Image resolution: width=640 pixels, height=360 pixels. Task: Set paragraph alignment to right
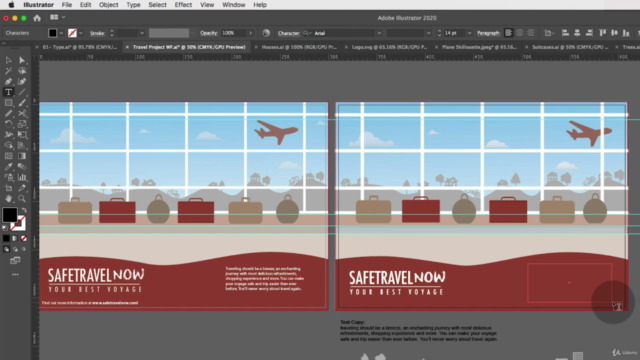(x=531, y=33)
